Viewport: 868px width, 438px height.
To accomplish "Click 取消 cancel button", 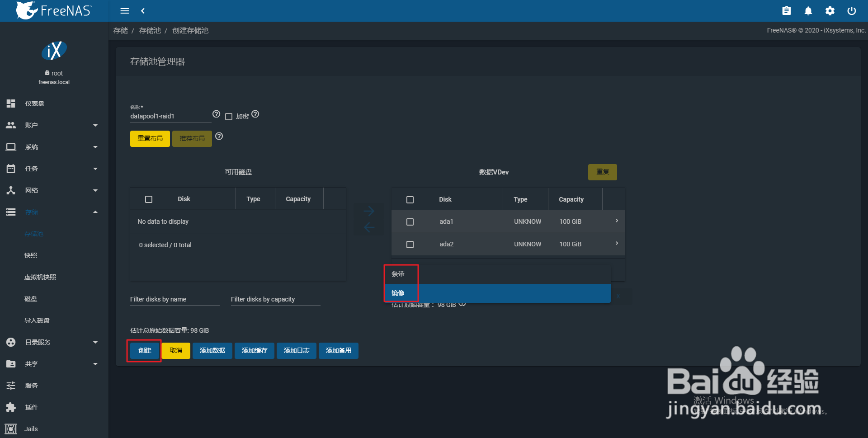I will (176, 351).
